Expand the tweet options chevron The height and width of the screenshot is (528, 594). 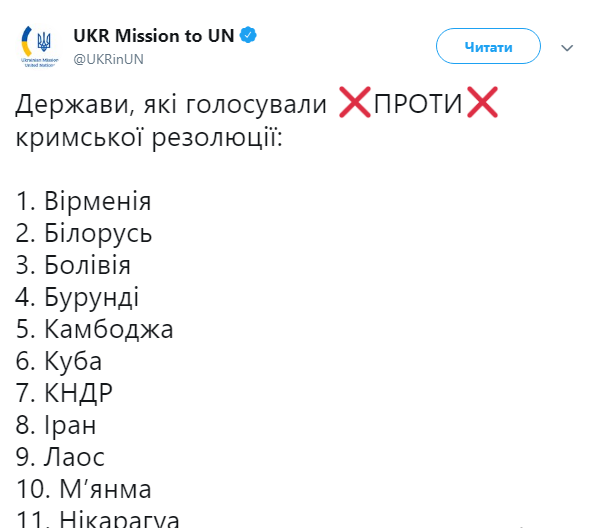click(567, 48)
